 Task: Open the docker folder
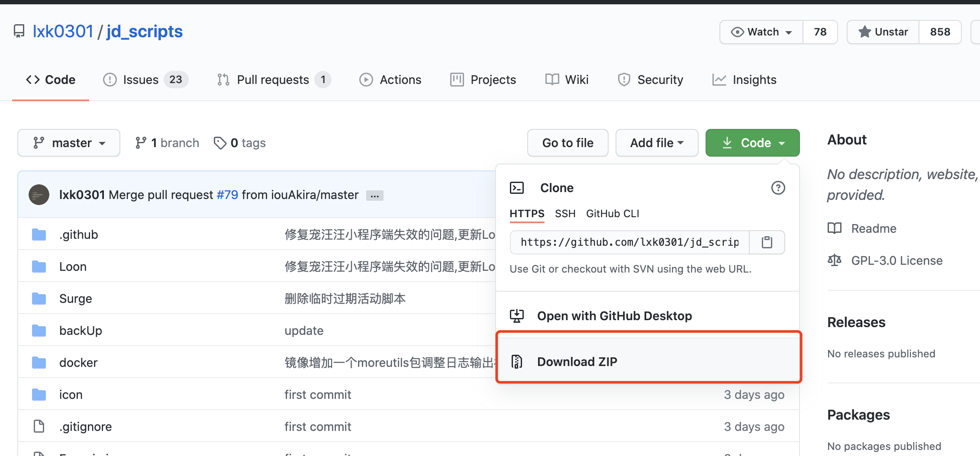(x=78, y=363)
